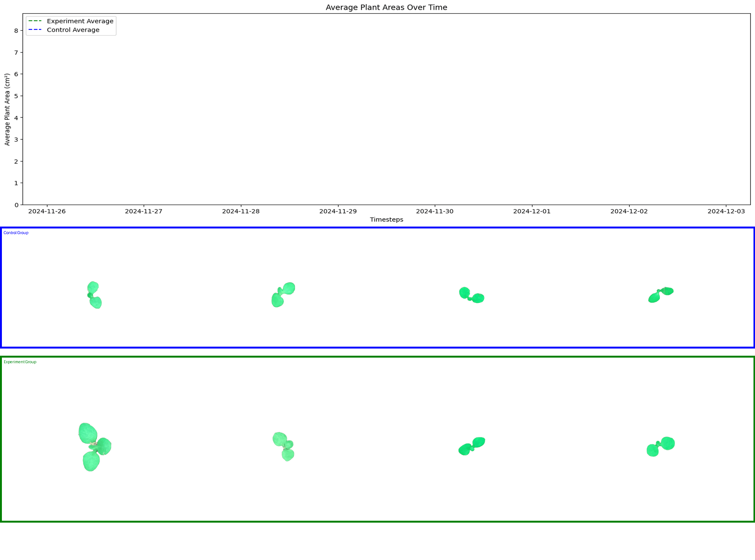The width and height of the screenshot is (755, 560).
Task: Click the Control Group label
Action: click(16, 233)
